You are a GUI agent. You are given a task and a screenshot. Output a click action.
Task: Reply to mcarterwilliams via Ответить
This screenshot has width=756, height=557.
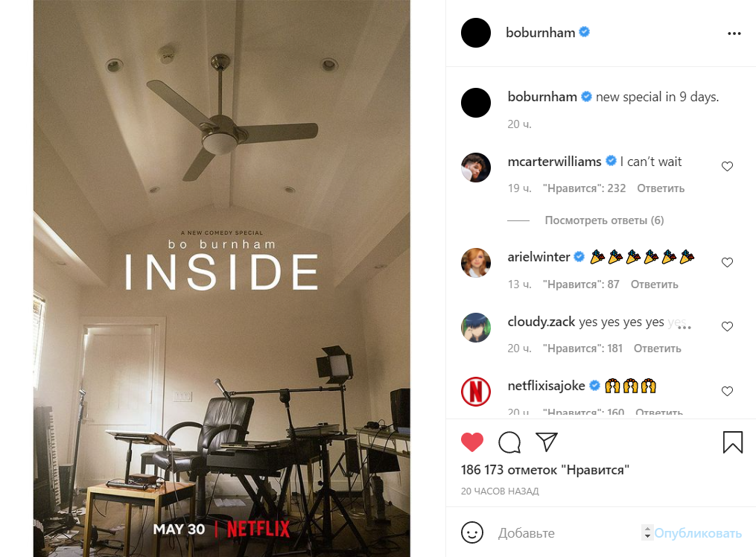click(x=661, y=188)
